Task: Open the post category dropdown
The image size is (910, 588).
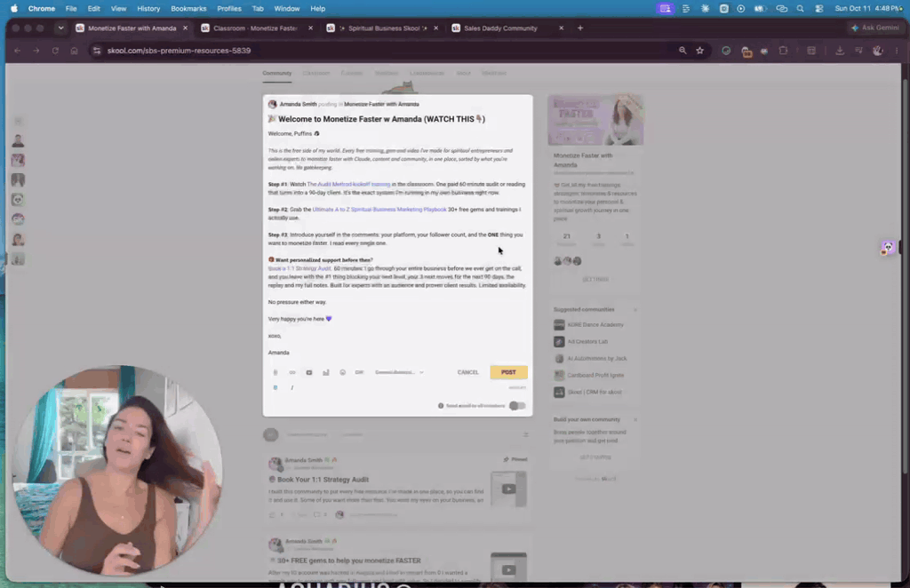Action: point(399,372)
